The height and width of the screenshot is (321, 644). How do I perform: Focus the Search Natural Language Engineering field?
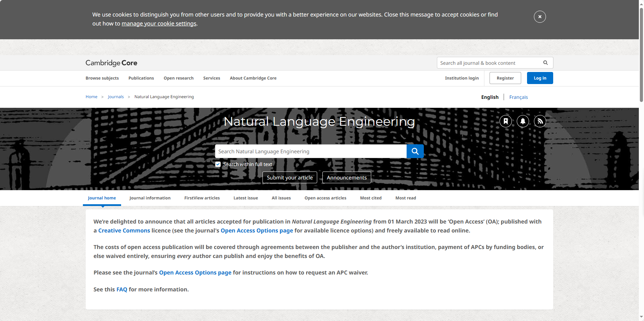311,151
